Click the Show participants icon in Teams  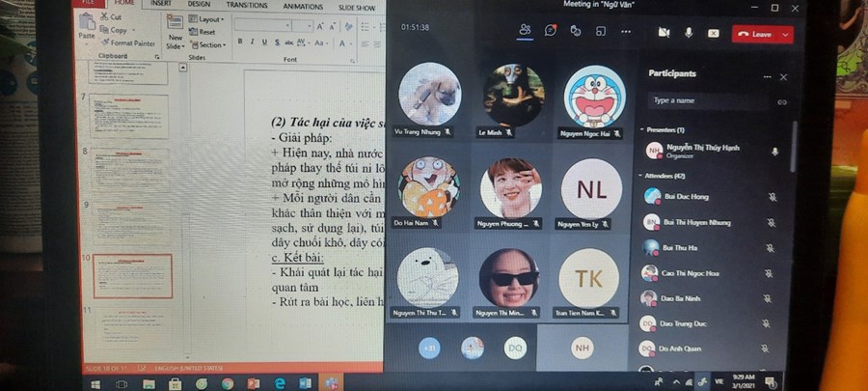click(x=525, y=30)
